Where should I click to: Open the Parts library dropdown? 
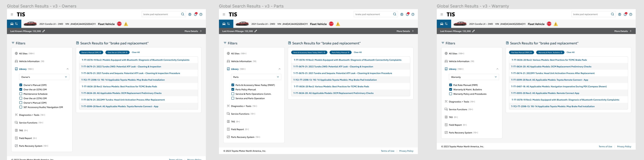(x=256, y=77)
